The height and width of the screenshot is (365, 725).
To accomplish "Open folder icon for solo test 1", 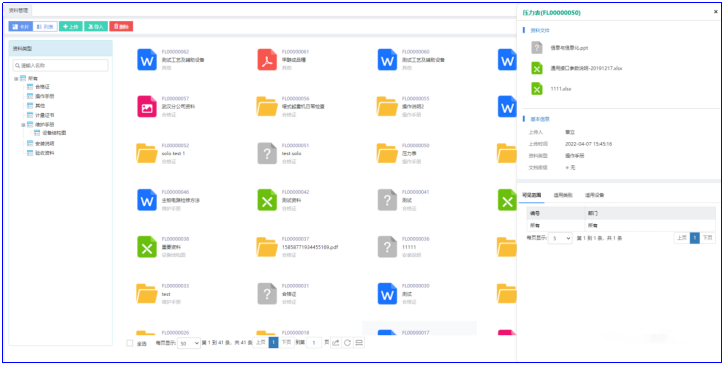I will click(147, 154).
